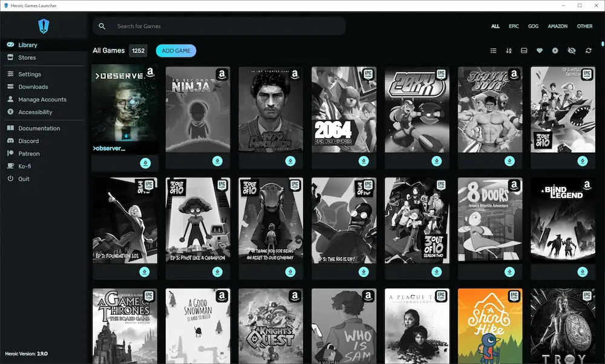Screen dimensions: 605x364
Task: Refresh the games library
Action: (x=588, y=51)
